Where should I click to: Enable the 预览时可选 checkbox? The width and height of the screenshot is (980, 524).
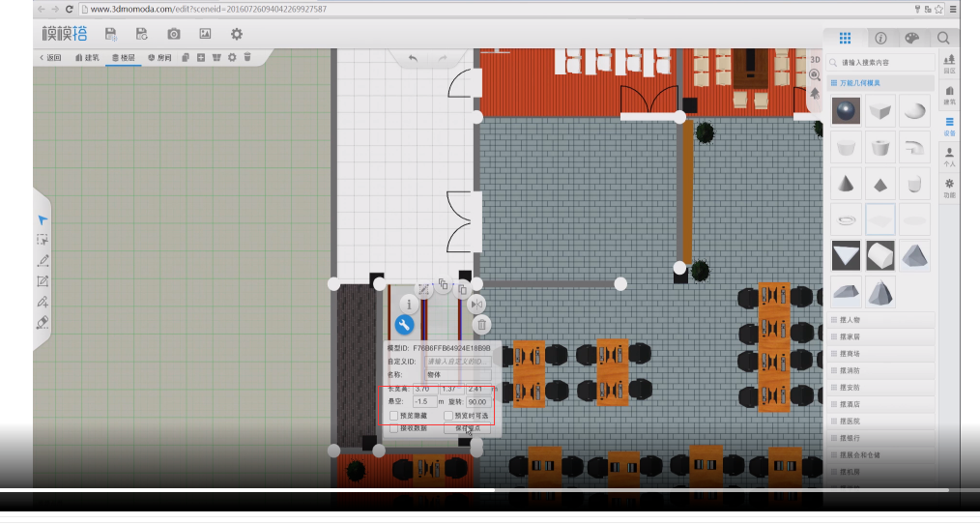(x=448, y=416)
